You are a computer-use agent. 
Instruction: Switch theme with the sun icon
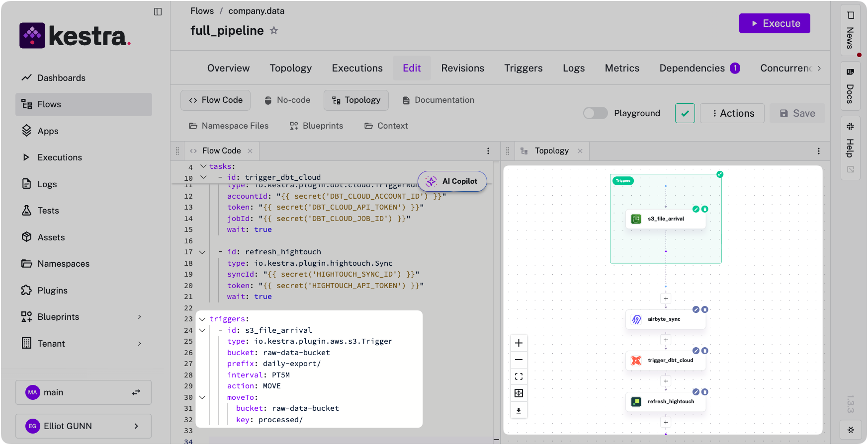pyautogui.click(x=851, y=430)
